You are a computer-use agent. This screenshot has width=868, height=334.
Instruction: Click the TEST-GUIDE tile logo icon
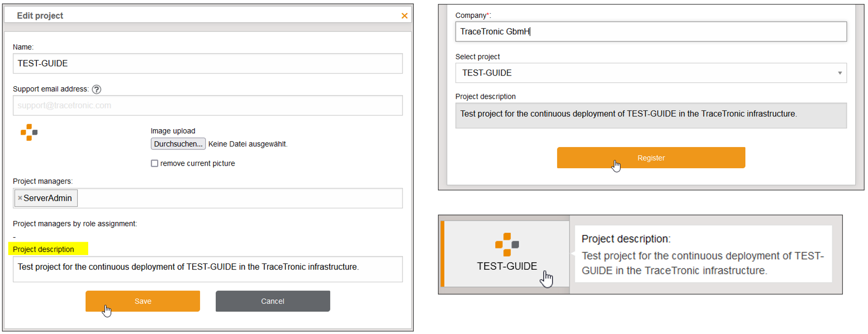click(x=507, y=244)
